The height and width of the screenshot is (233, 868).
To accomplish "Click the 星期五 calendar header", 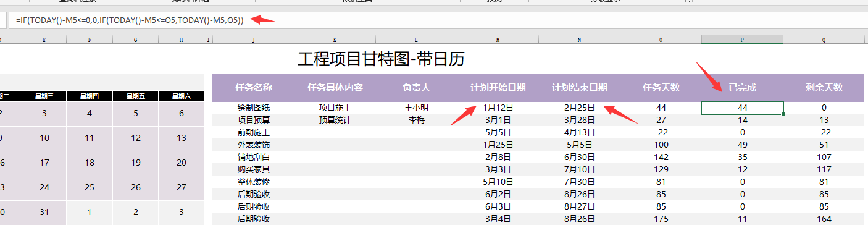I will pos(135,96).
